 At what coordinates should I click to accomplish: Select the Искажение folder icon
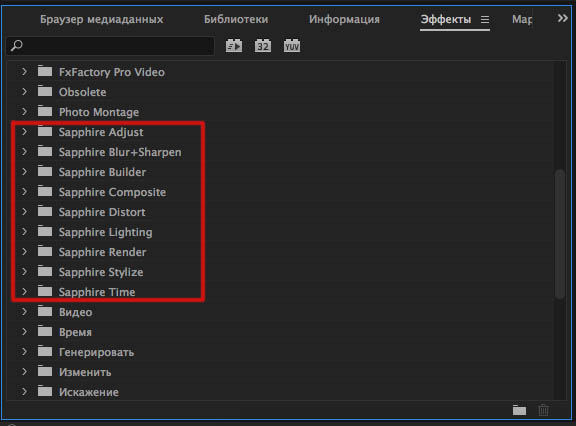[45, 391]
